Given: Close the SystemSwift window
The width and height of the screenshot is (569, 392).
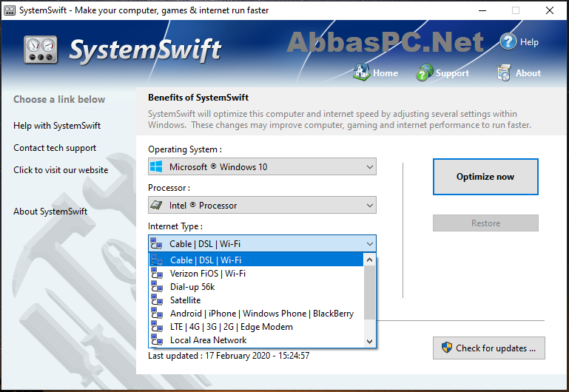Looking at the screenshot, I should [550, 10].
